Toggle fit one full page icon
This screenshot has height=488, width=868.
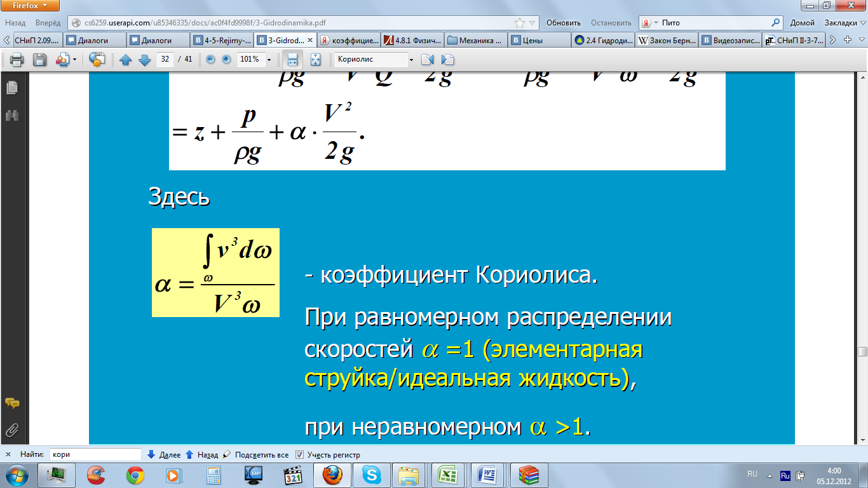click(316, 60)
